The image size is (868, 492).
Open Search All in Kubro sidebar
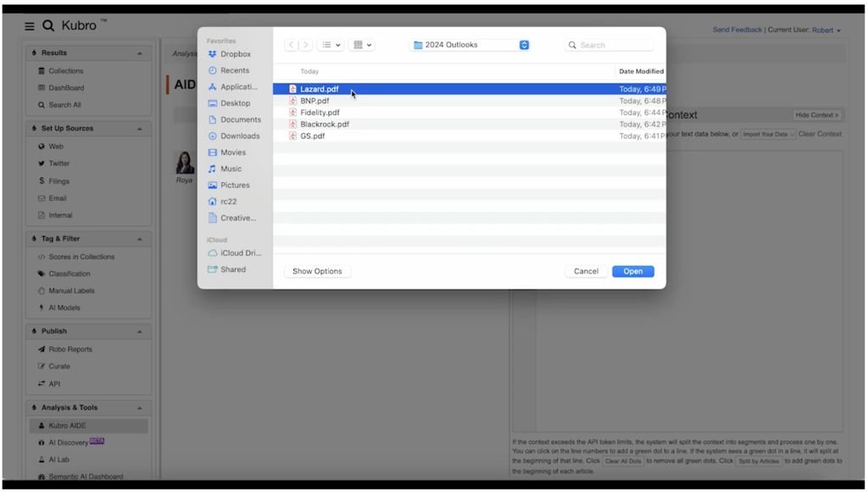[x=59, y=105]
